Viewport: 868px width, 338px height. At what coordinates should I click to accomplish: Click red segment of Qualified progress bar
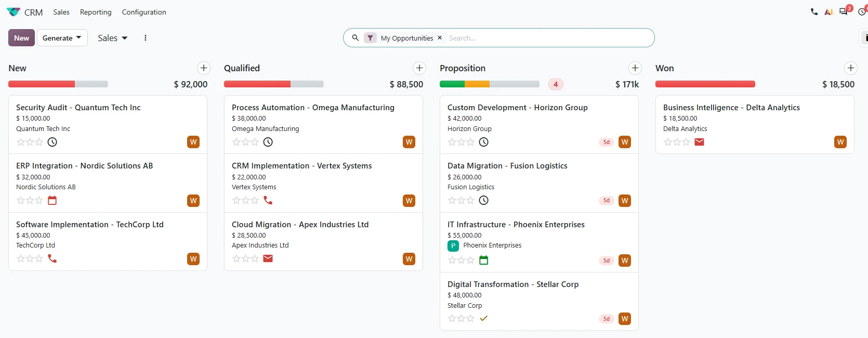(257, 84)
